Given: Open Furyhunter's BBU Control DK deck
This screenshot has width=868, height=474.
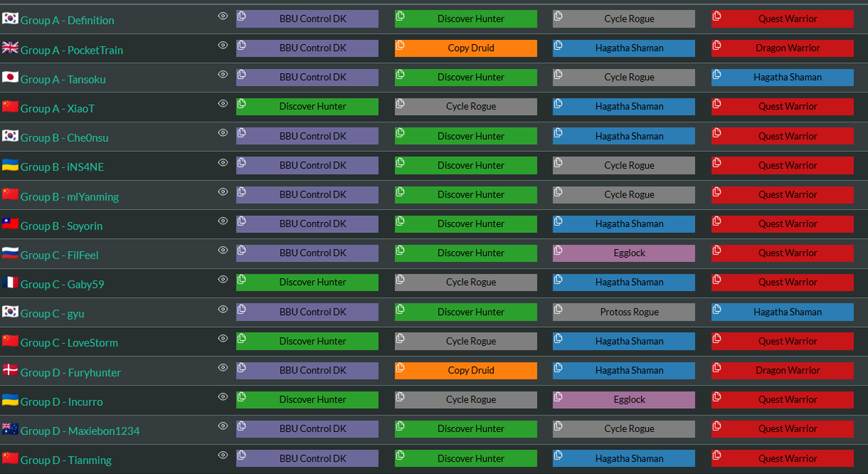Looking at the screenshot, I should pos(307,371).
